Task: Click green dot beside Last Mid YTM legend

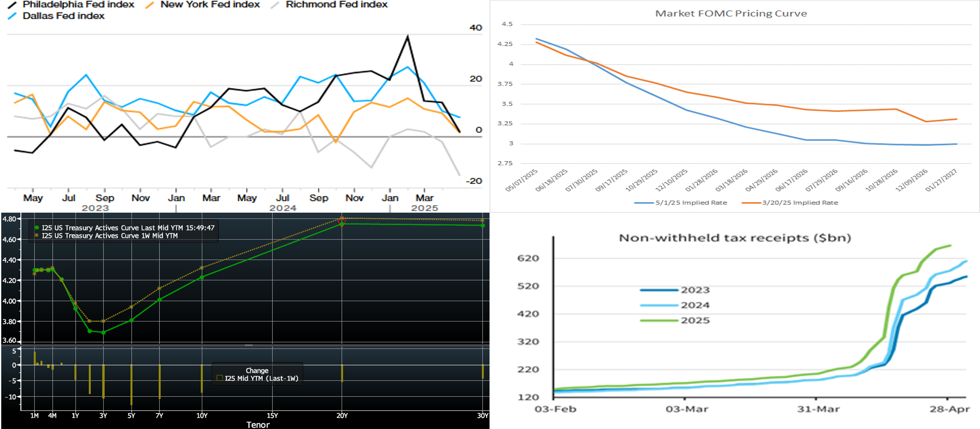Action: coord(37,228)
